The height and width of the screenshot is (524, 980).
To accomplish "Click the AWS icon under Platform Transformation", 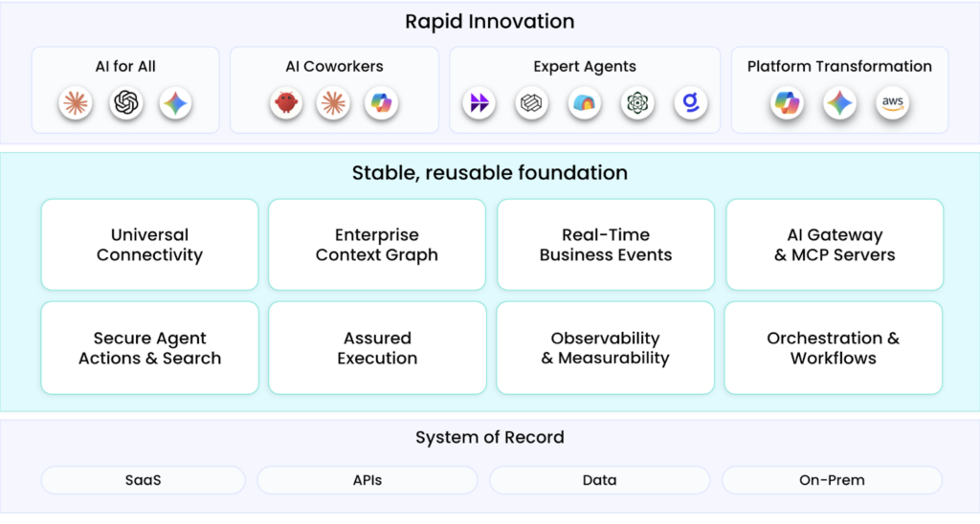I will pos(892,103).
